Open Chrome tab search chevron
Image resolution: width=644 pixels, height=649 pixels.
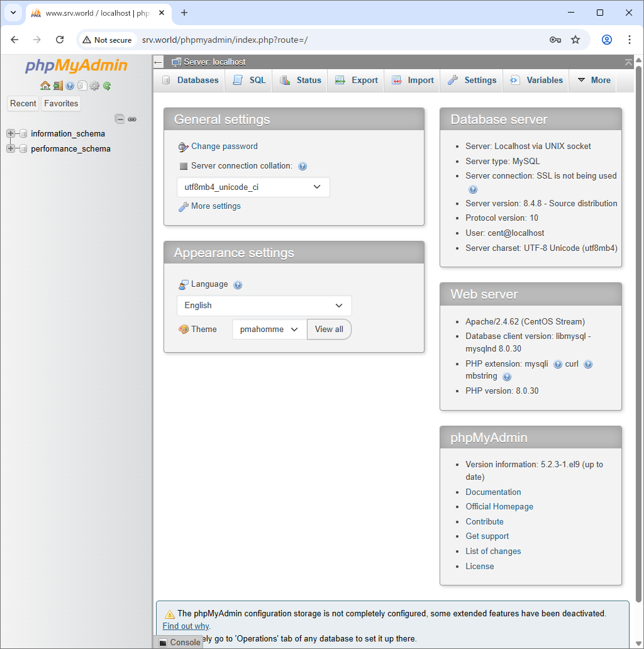[13, 13]
